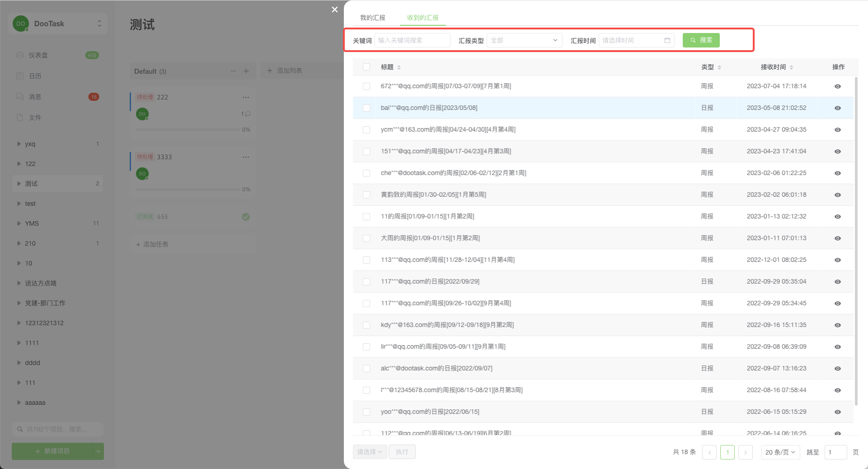This screenshot has height=469, width=868.
Task: Click the green 搜索 search button
Action: [701, 40]
